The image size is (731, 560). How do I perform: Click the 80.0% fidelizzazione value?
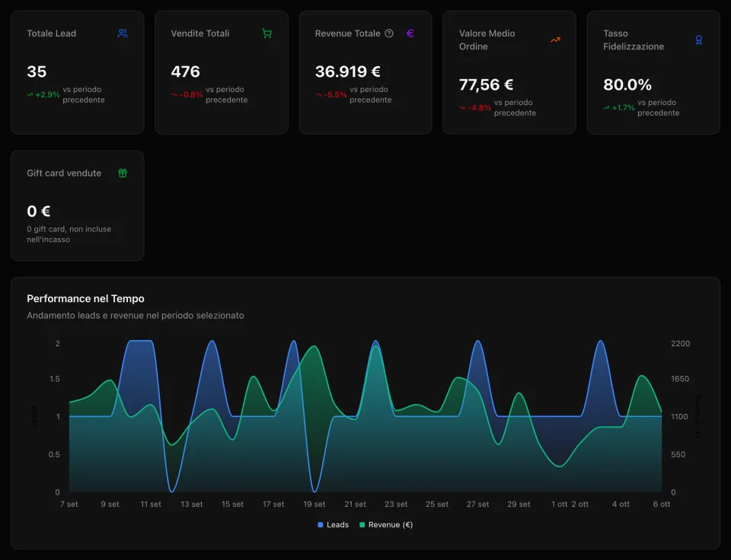(x=627, y=84)
